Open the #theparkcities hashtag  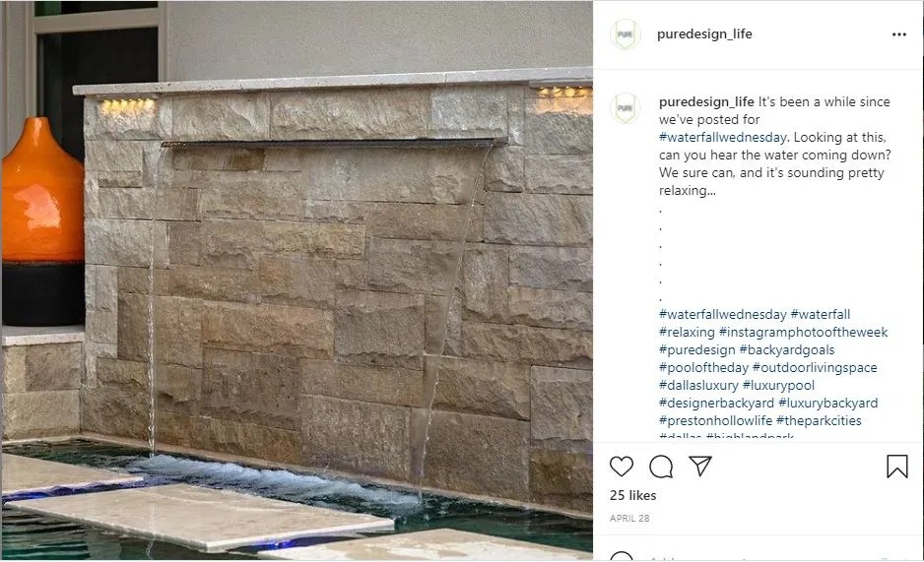819,420
